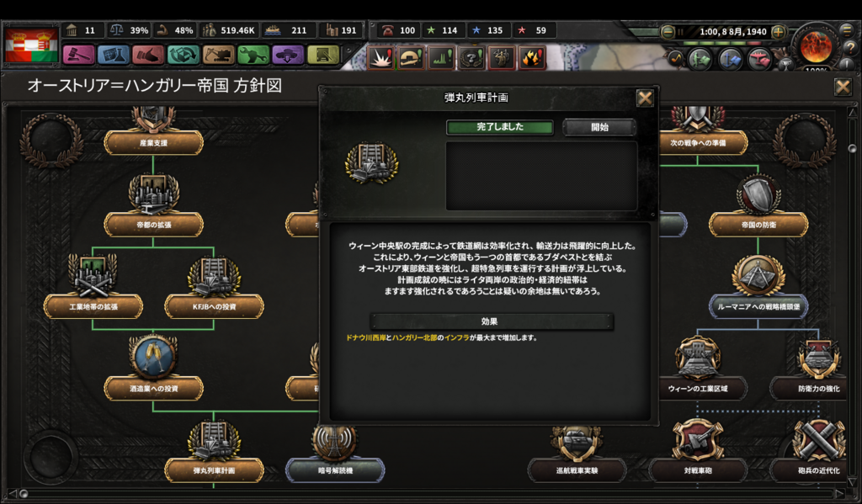Click the explosion combat alert icon

380,57
